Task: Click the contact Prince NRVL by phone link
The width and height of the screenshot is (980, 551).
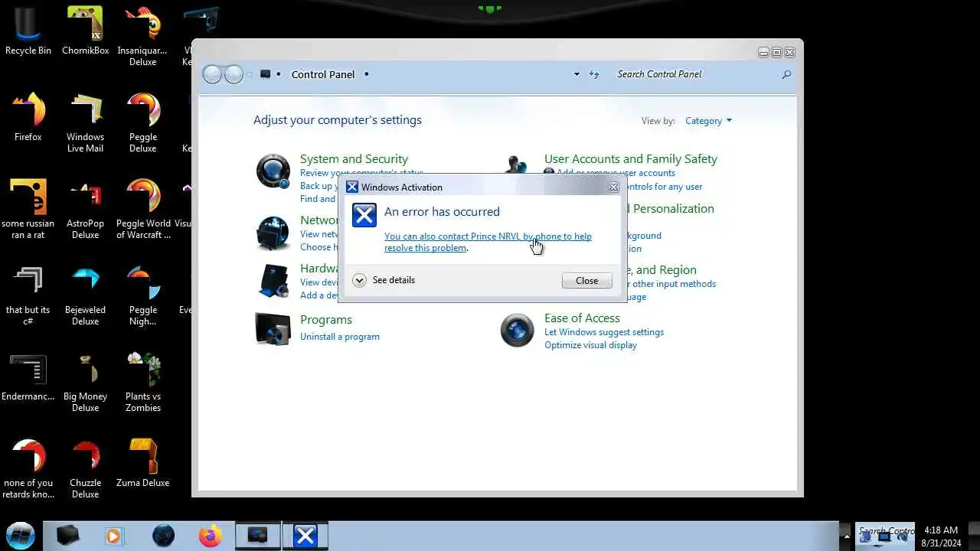Action: [488, 242]
